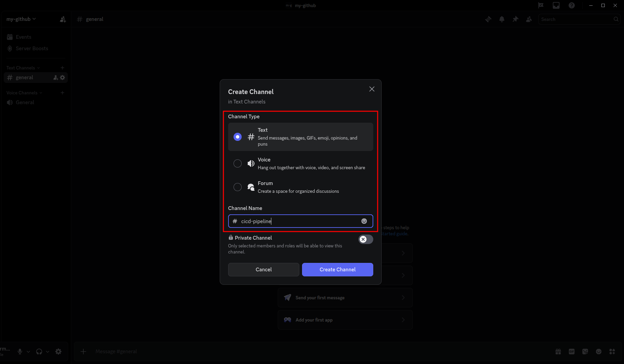Click the Channel Name input field
The width and height of the screenshot is (624, 364).
(x=300, y=221)
